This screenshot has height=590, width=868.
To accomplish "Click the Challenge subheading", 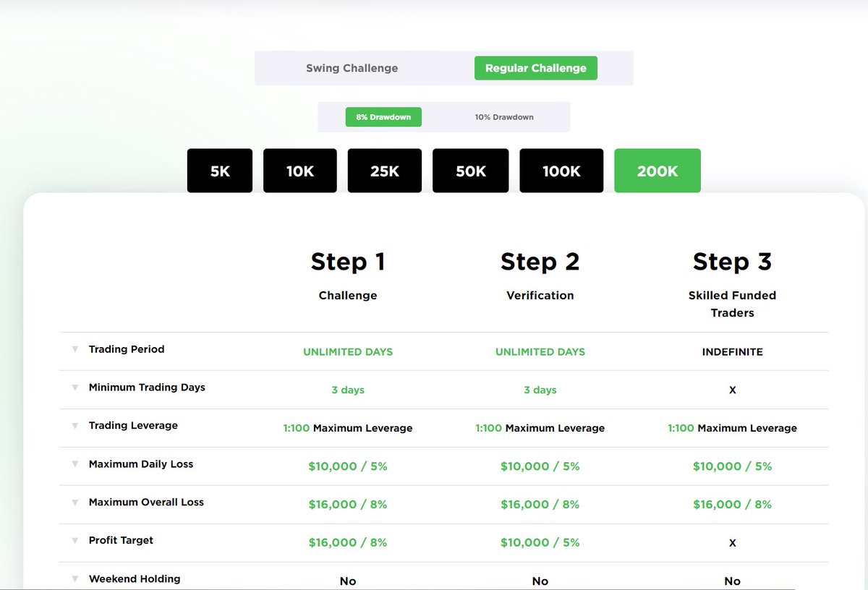I will coord(348,296).
